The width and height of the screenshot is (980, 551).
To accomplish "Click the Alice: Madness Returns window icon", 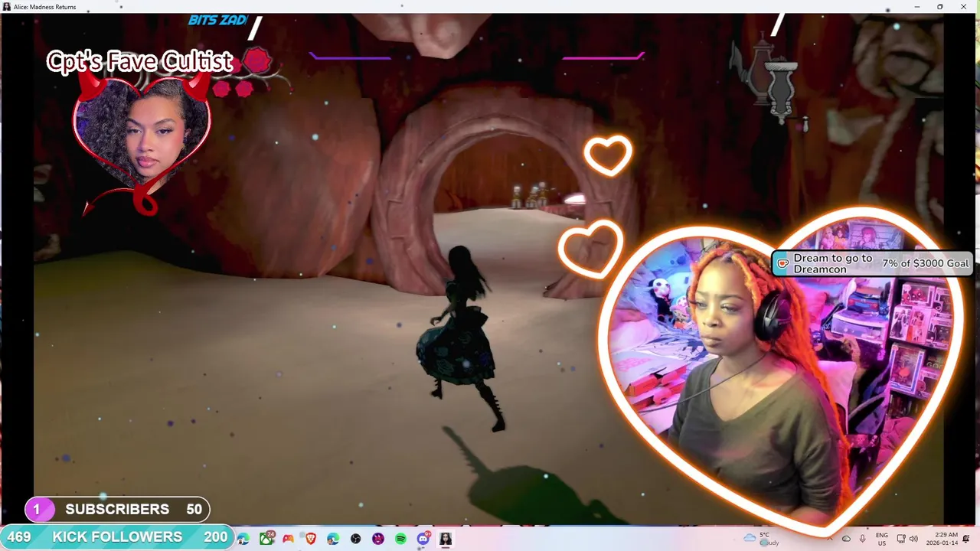I will [7, 7].
